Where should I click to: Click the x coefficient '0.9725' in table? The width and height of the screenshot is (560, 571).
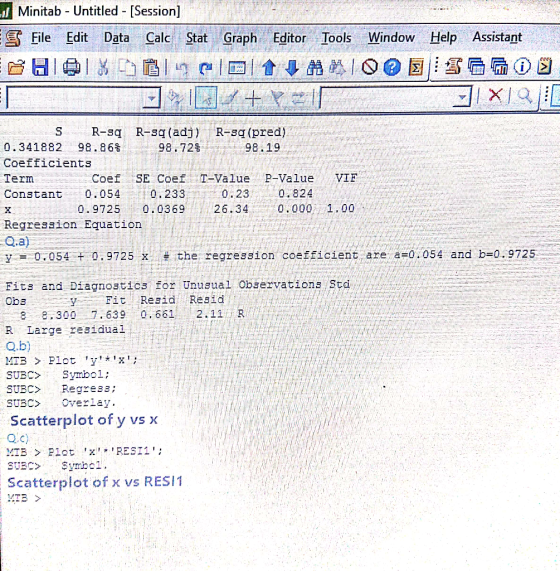98,209
